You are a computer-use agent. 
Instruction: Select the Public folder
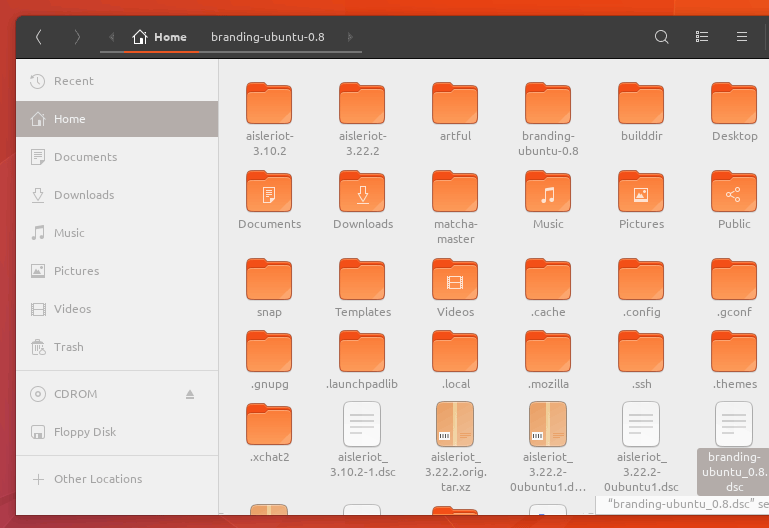[734, 200]
